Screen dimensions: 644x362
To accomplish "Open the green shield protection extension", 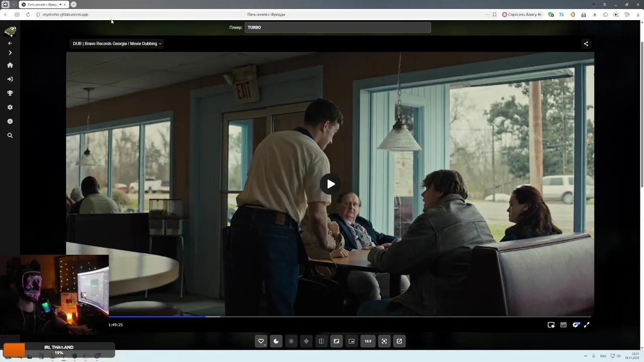I will coord(551,15).
